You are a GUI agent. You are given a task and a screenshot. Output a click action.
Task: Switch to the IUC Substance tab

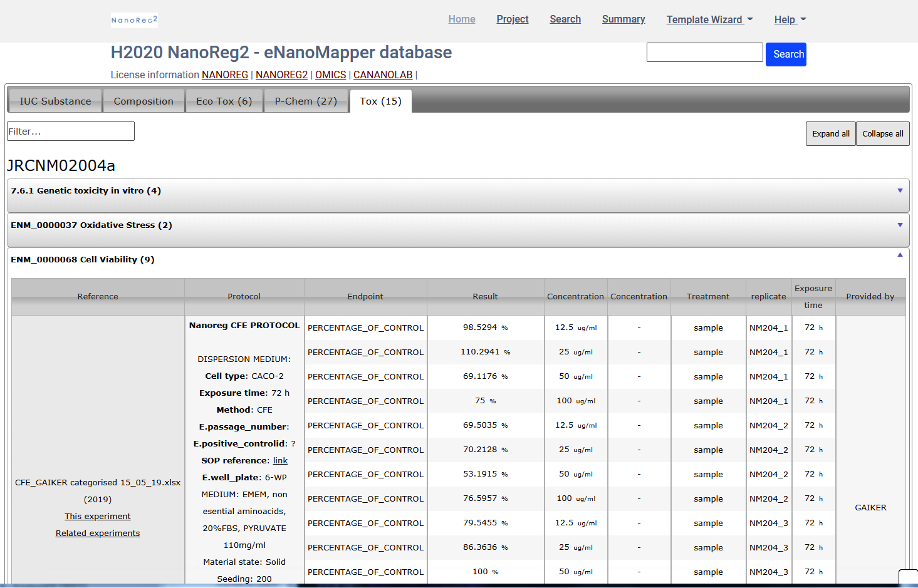pos(55,101)
